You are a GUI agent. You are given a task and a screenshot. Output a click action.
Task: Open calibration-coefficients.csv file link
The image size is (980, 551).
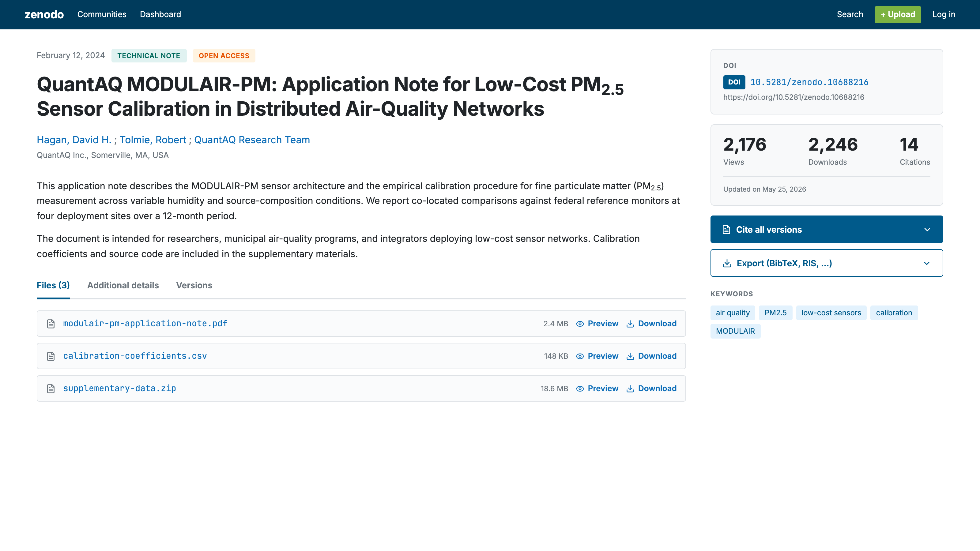coord(135,356)
